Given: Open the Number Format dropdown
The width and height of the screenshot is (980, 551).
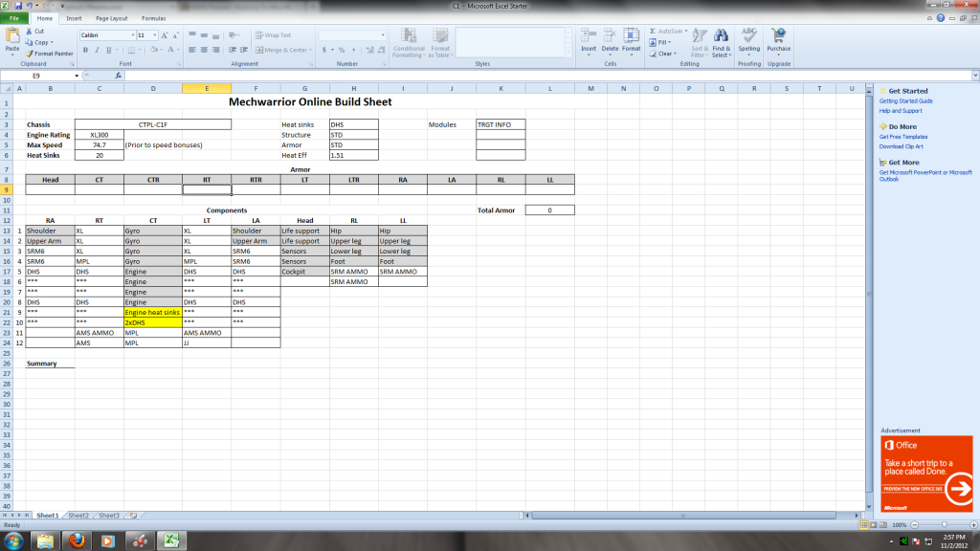Looking at the screenshot, I should (x=383, y=35).
